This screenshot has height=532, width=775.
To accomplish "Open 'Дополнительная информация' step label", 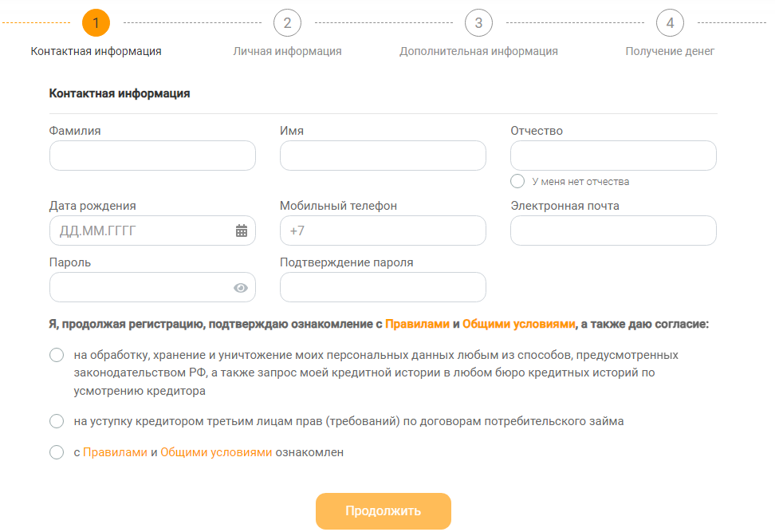I will (x=478, y=51).
